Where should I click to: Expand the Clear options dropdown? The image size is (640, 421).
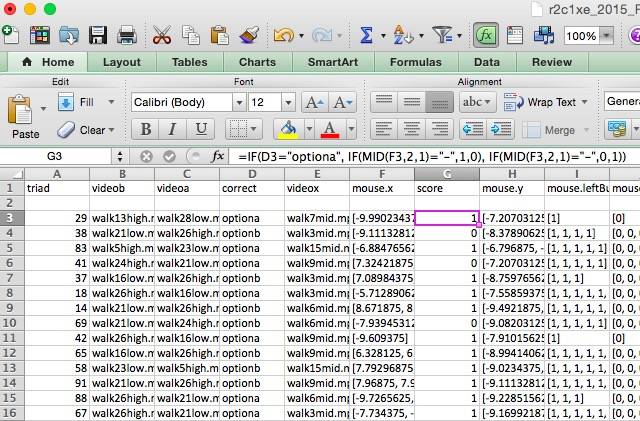(x=111, y=130)
